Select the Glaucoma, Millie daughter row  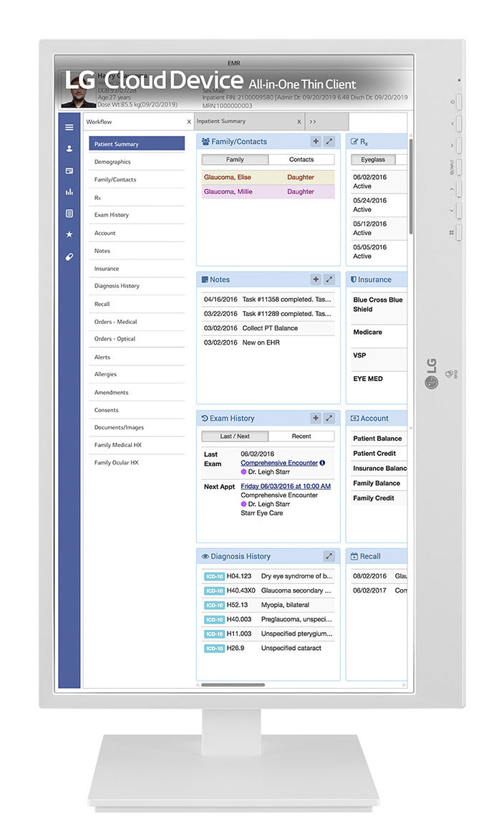coord(268,191)
